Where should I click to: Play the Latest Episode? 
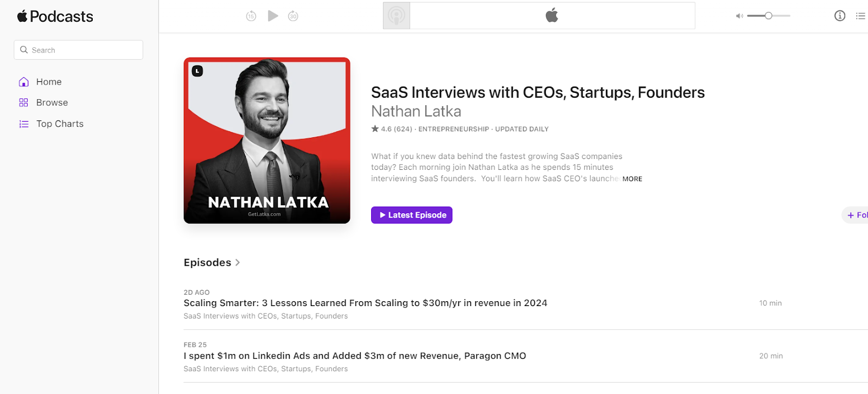pyautogui.click(x=412, y=215)
